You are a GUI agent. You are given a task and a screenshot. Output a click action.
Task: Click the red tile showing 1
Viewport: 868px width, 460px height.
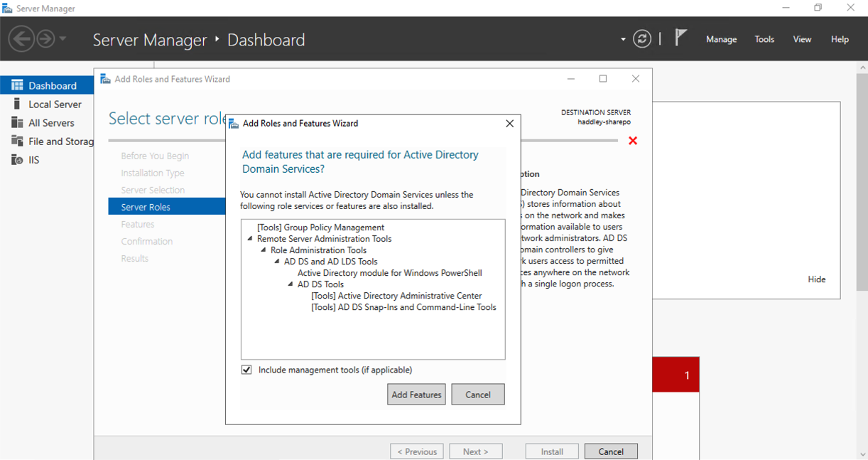[x=676, y=375]
